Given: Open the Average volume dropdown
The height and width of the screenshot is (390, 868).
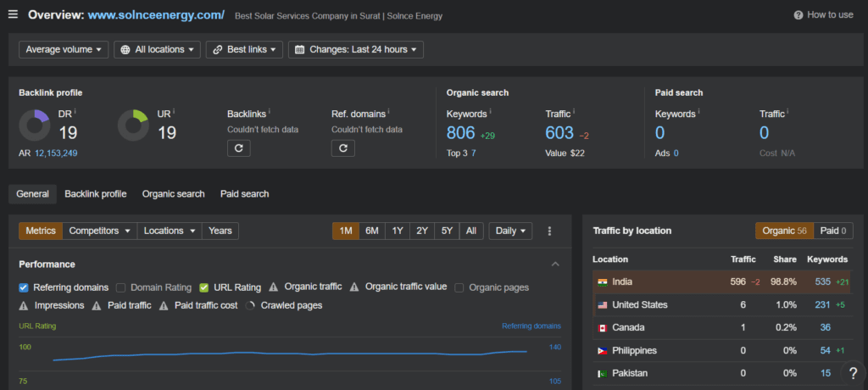Looking at the screenshot, I should click(64, 49).
